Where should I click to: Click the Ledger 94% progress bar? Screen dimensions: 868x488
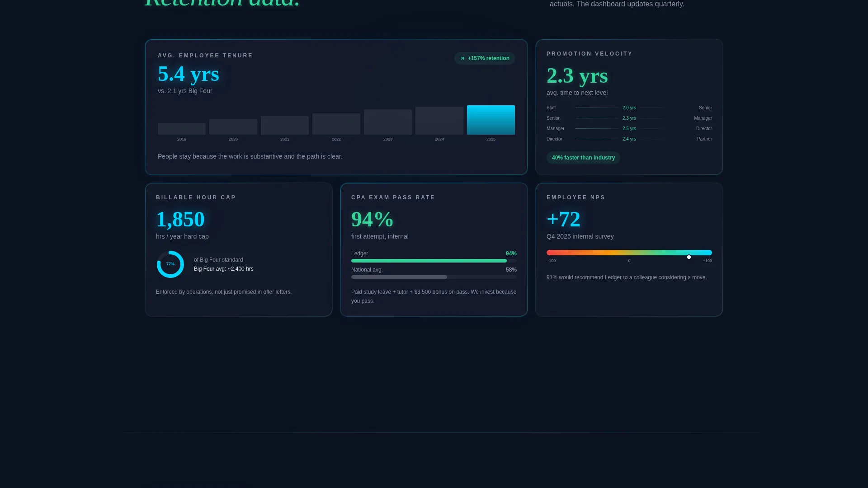point(434,261)
